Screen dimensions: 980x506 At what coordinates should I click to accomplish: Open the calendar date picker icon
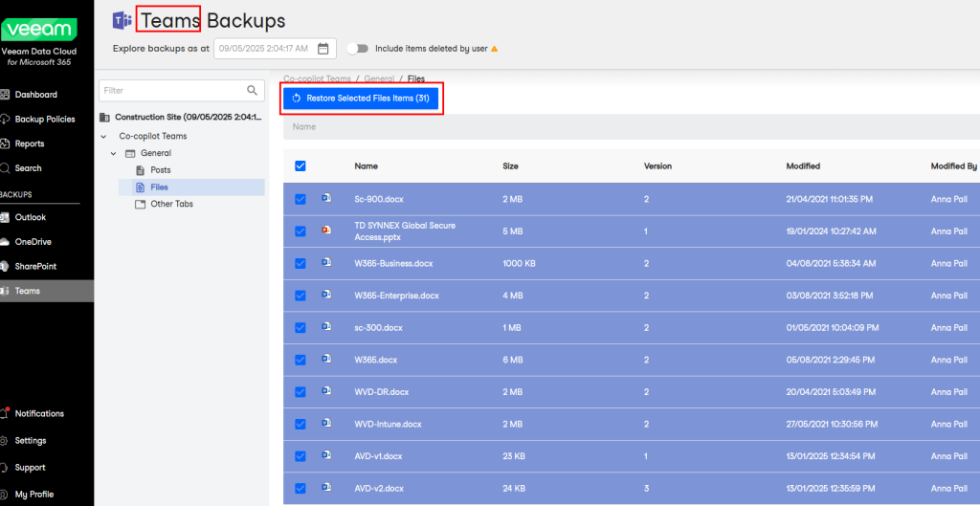click(323, 49)
